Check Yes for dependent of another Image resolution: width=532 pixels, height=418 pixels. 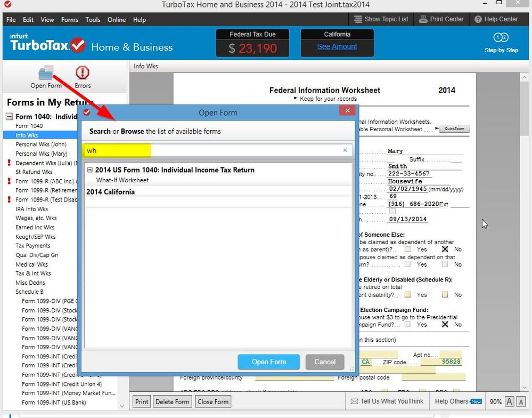[407, 249]
